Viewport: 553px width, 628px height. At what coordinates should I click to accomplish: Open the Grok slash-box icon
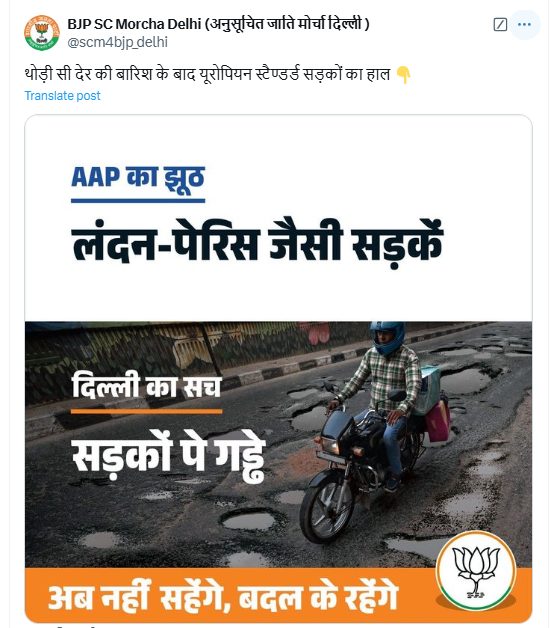click(x=500, y=25)
